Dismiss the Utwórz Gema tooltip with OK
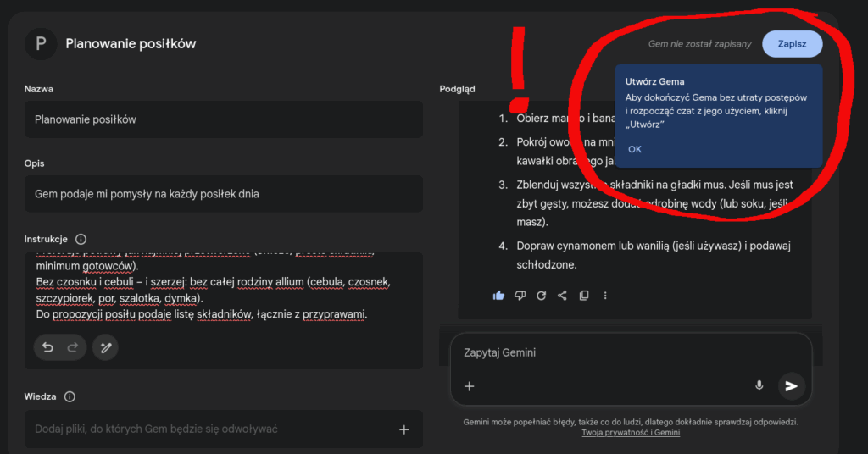Viewport: 868px width, 454px height. coord(635,149)
